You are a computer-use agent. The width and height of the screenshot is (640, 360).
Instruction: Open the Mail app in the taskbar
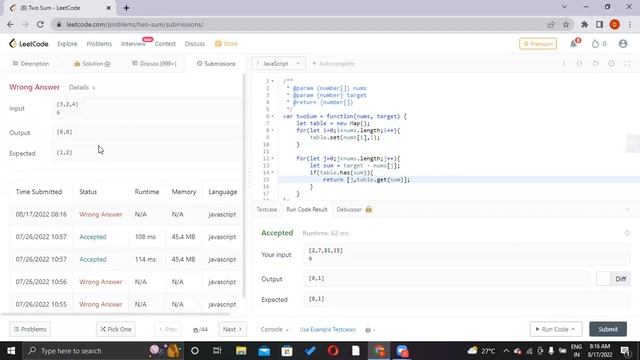pos(264,351)
